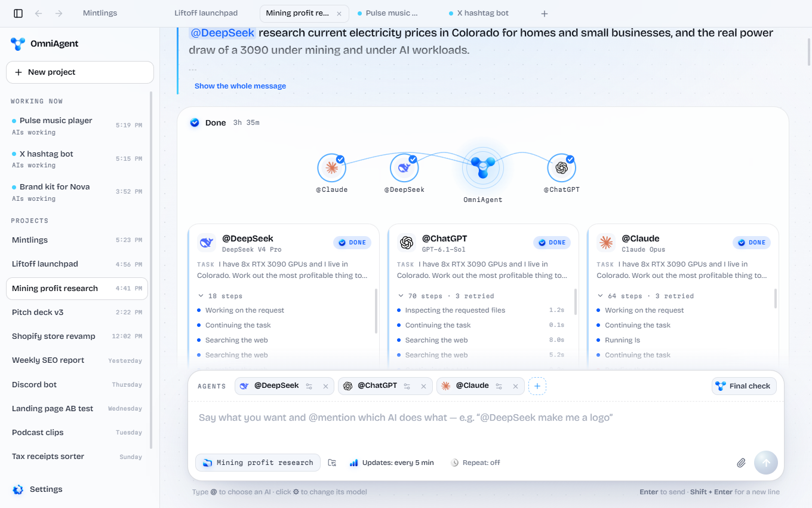Click the send arrow button
This screenshot has width=812, height=508.
pyautogui.click(x=766, y=463)
